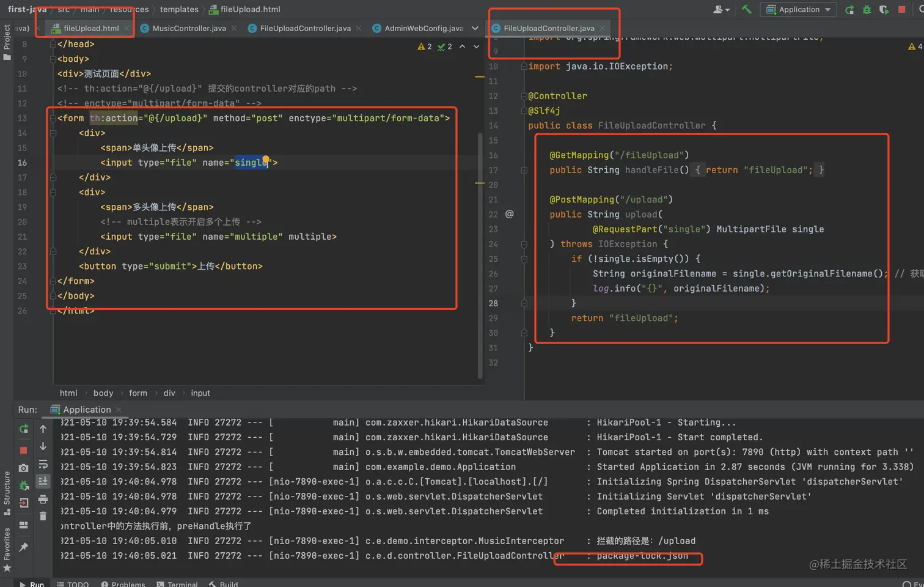
Task: Click the down arrow in console toolbar
Action: [x=43, y=446]
